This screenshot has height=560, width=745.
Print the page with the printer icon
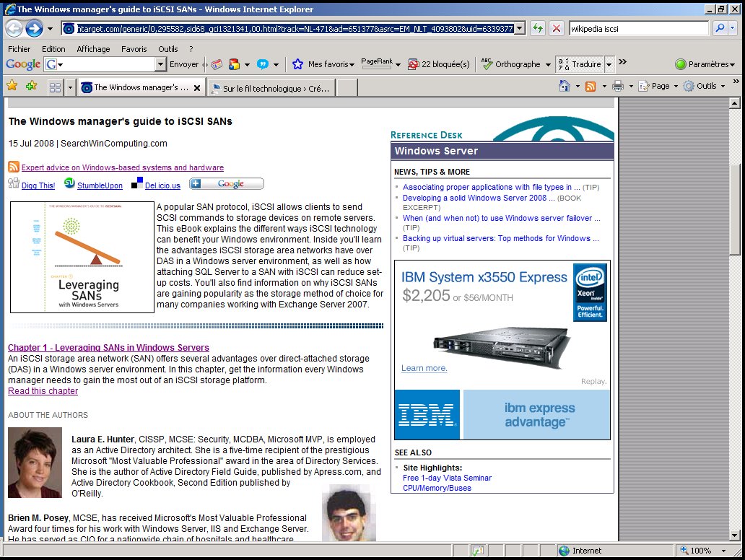point(618,86)
